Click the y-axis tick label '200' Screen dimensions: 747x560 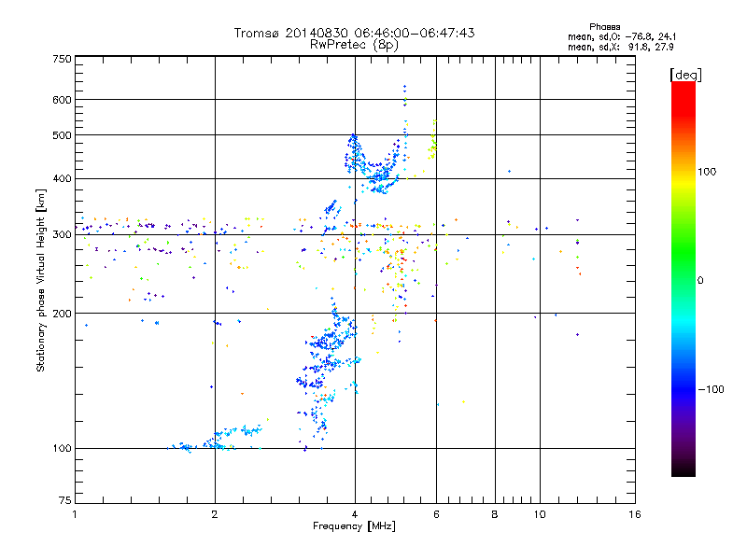[62, 314]
